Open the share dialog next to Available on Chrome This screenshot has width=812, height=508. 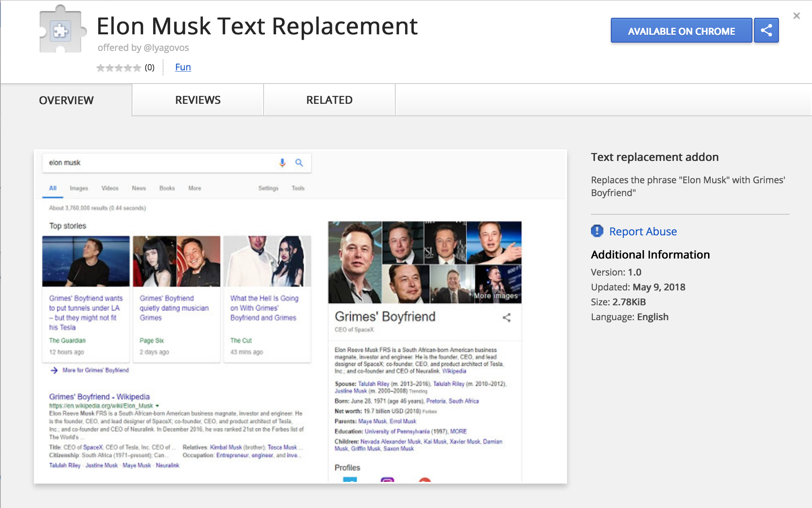pos(766,30)
